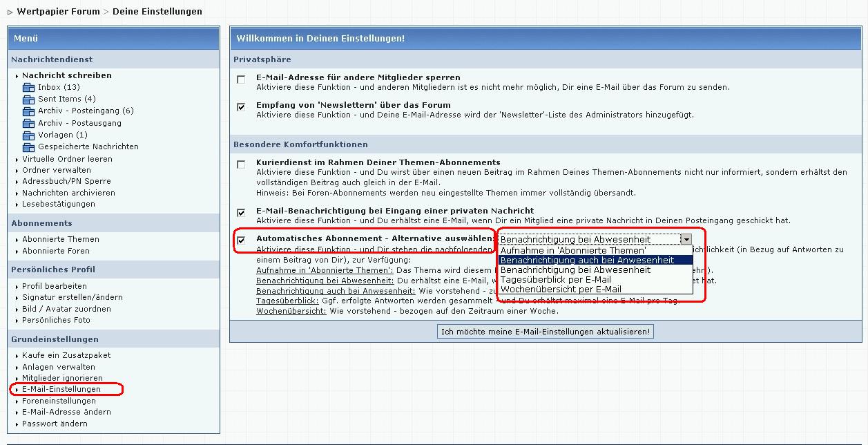Open Profil bearbeiten link
The width and height of the screenshot is (868, 445).
pyautogui.click(x=55, y=286)
